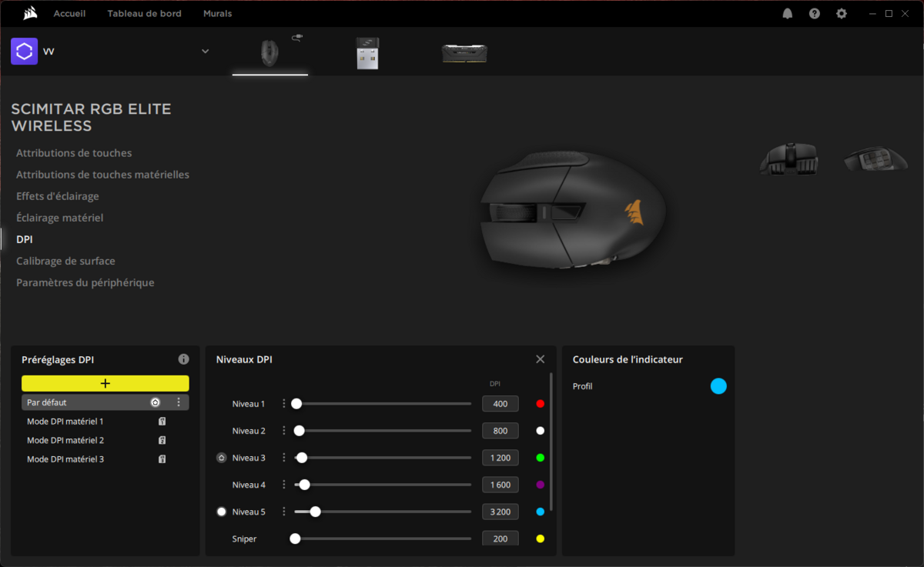This screenshot has width=924, height=567.
Task: Open the green color swatch for Niveau 3
Action: point(540,458)
